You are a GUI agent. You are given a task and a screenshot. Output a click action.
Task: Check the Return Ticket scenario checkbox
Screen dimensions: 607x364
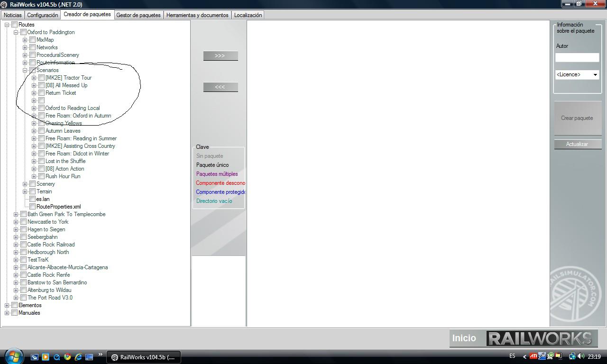coord(42,93)
